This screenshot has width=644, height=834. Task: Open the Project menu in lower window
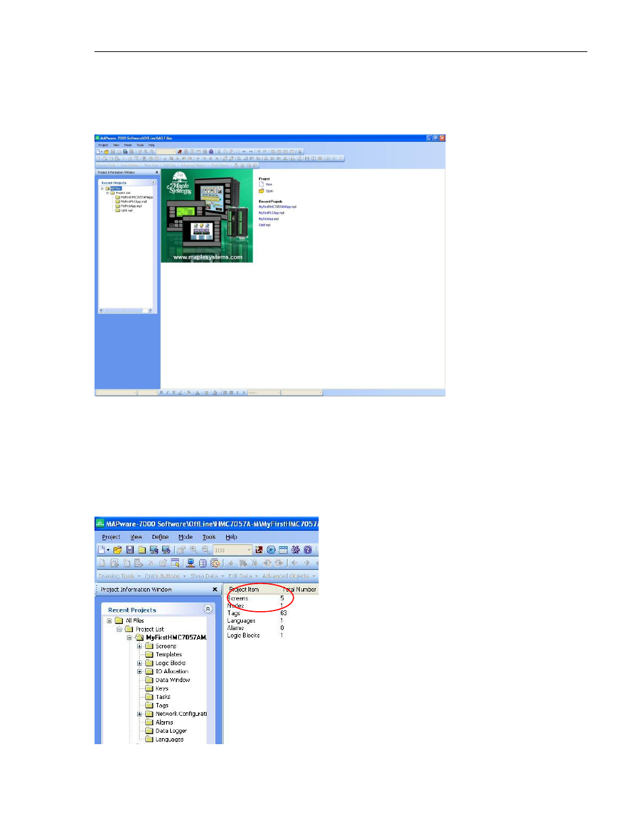[111, 537]
